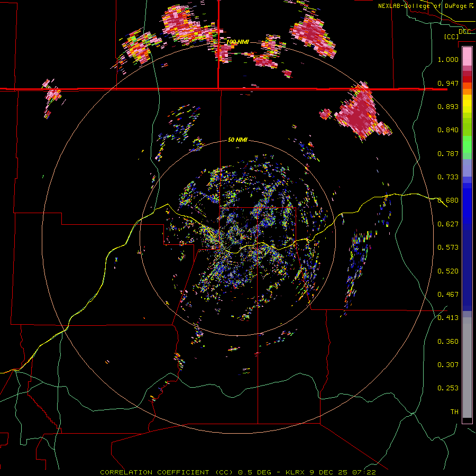476x476 pixels.
Task: Click the 0.733 scale label
Action: point(448,177)
